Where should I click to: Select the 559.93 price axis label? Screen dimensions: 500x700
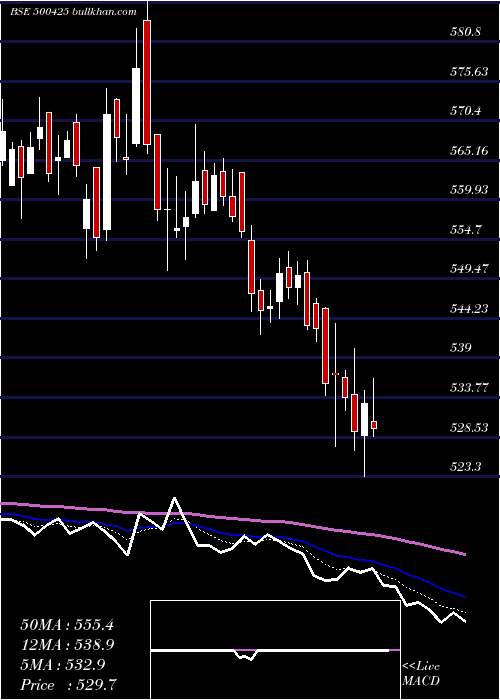pyautogui.click(x=468, y=190)
